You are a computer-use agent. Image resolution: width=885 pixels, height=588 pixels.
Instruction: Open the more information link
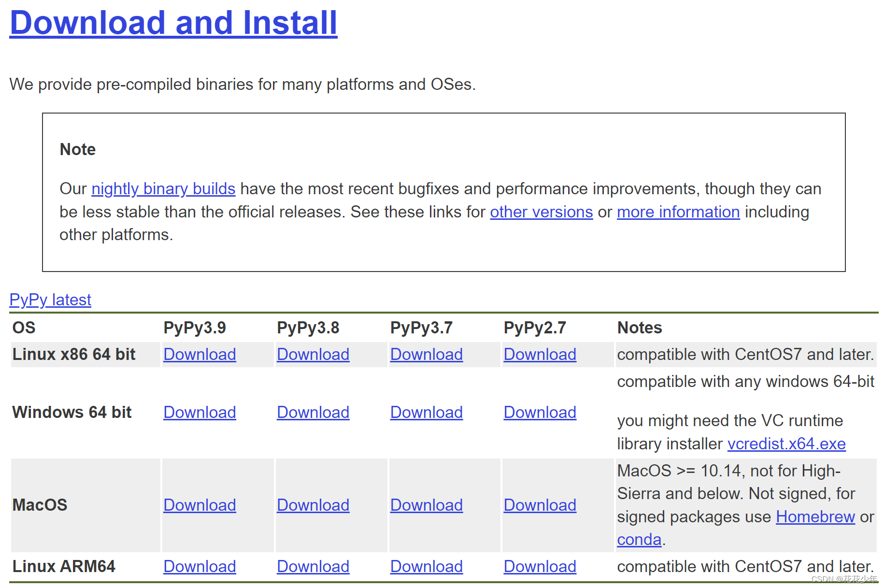coord(678,212)
